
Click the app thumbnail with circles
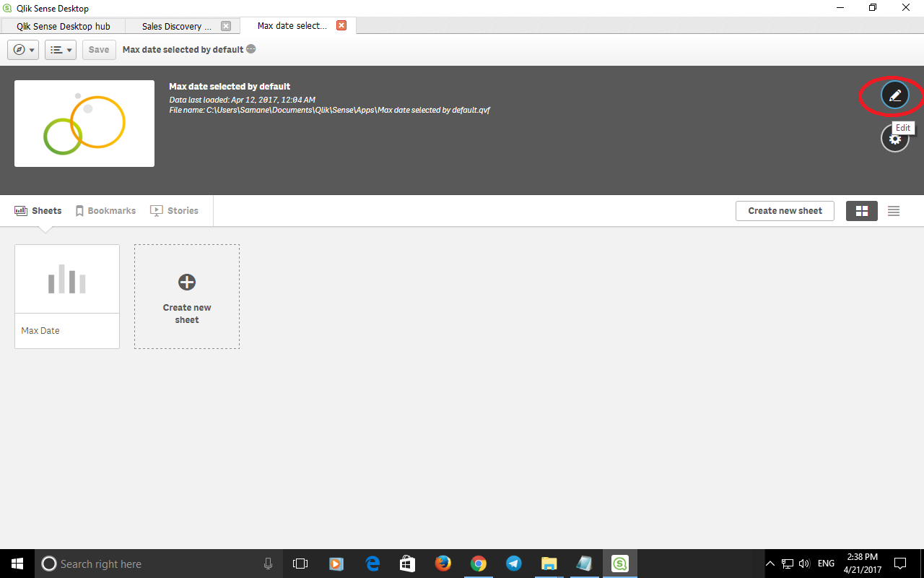84,124
